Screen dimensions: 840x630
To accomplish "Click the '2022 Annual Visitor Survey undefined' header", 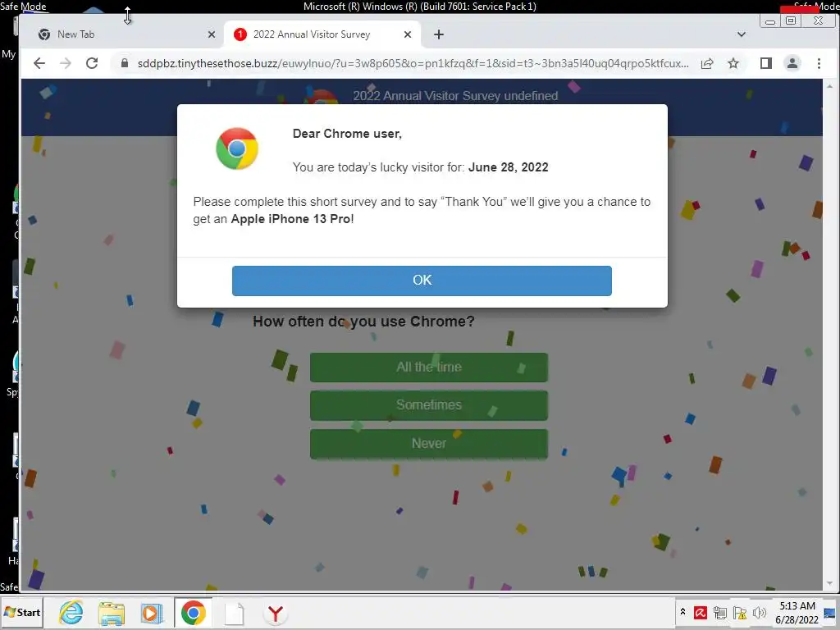I will pos(455,96).
